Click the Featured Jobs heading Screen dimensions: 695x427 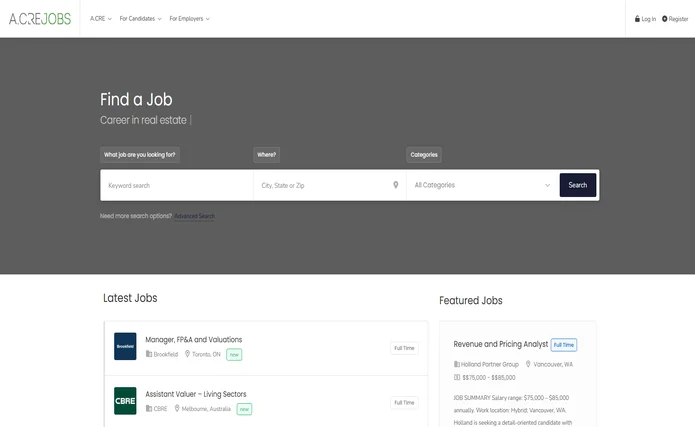pos(471,301)
